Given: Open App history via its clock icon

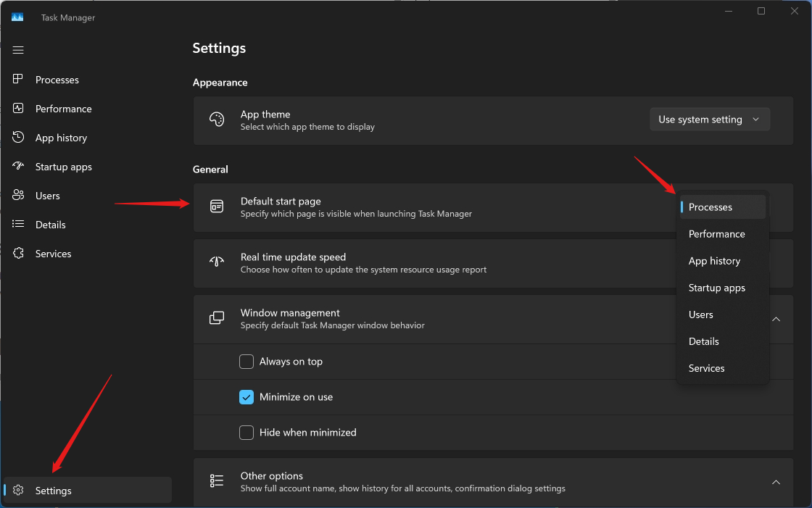Looking at the screenshot, I should (x=19, y=138).
